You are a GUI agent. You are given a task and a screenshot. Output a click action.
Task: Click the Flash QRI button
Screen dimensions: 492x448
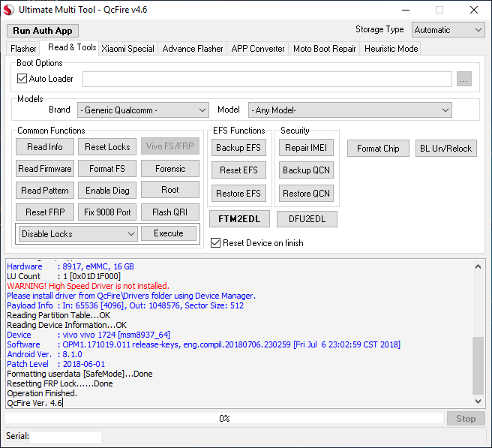(x=170, y=212)
